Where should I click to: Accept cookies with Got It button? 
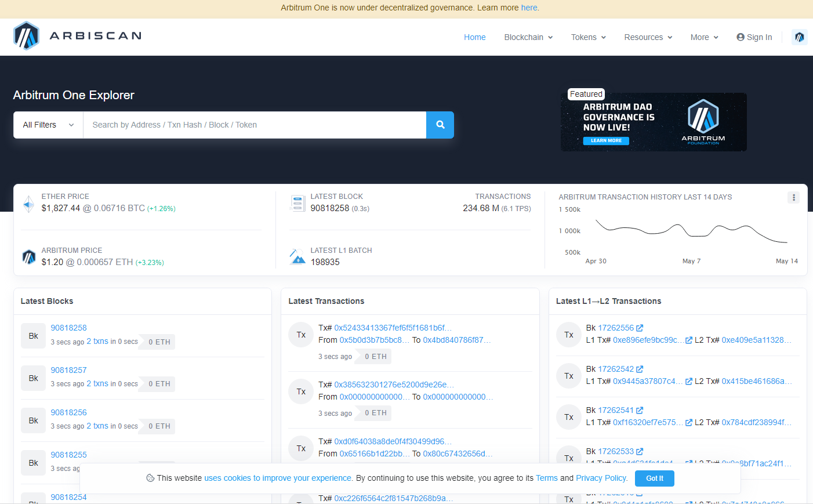click(654, 478)
